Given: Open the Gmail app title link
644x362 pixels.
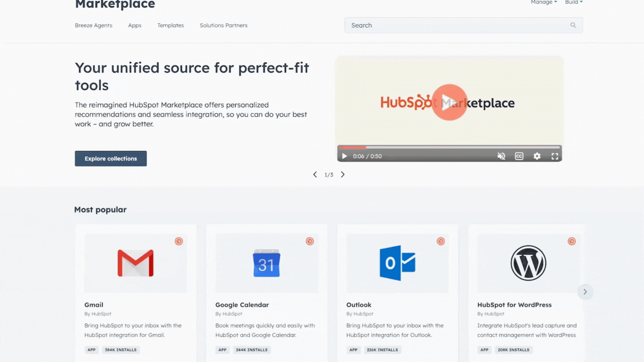Looking at the screenshot, I should coord(94,305).
